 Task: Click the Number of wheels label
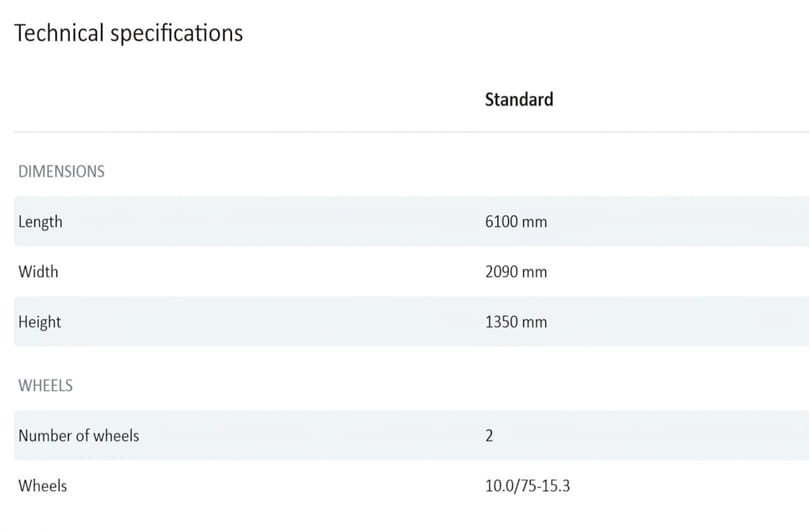[x=78, y=435]
